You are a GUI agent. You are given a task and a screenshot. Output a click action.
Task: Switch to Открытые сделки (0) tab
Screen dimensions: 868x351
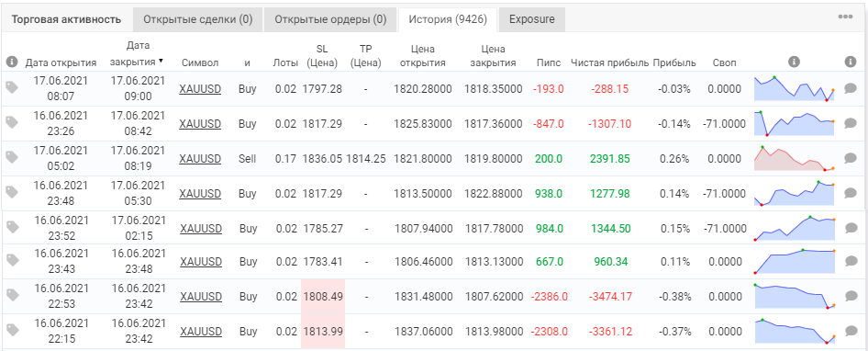(198, 19)
